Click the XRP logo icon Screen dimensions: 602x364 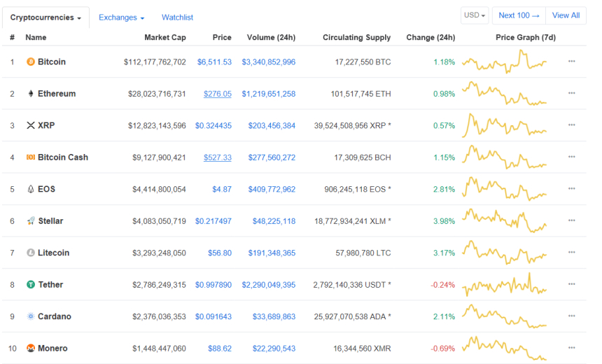pos(31,125)
